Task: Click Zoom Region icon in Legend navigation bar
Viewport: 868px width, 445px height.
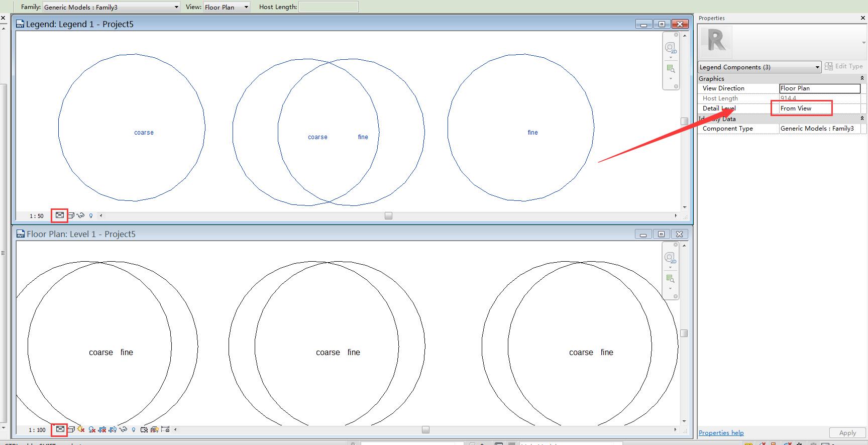Action: coord(671,69)
